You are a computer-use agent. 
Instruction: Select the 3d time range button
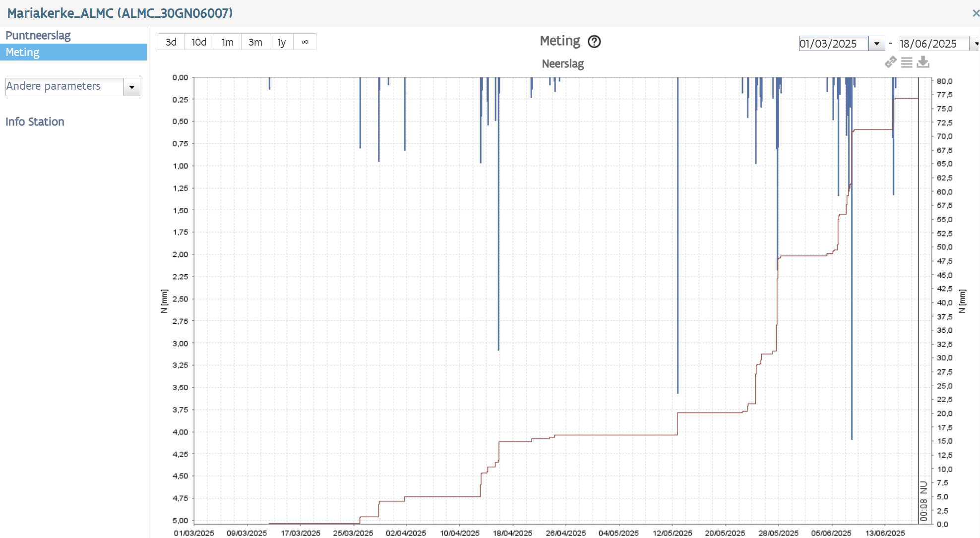tap(171, 42)
